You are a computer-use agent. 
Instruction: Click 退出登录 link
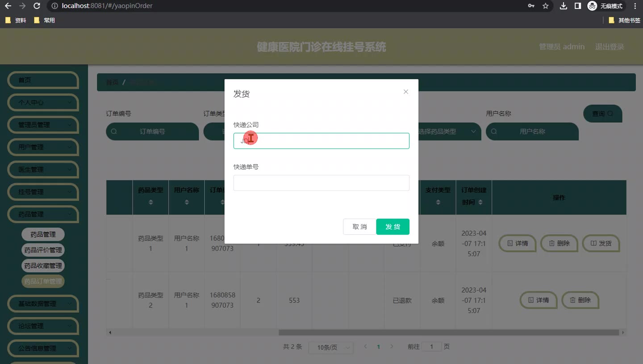tap(610, 46)
